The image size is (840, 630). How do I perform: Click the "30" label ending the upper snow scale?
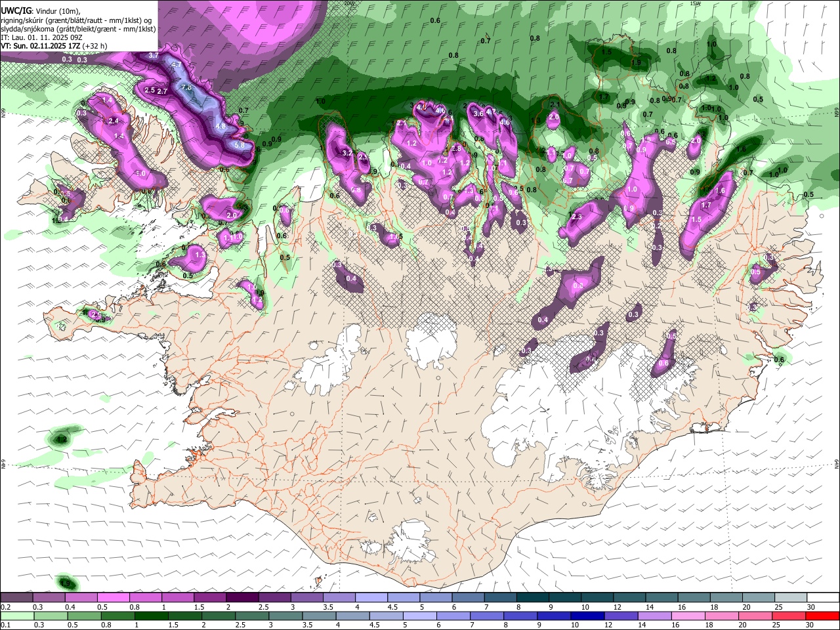(x=811, y=607)
